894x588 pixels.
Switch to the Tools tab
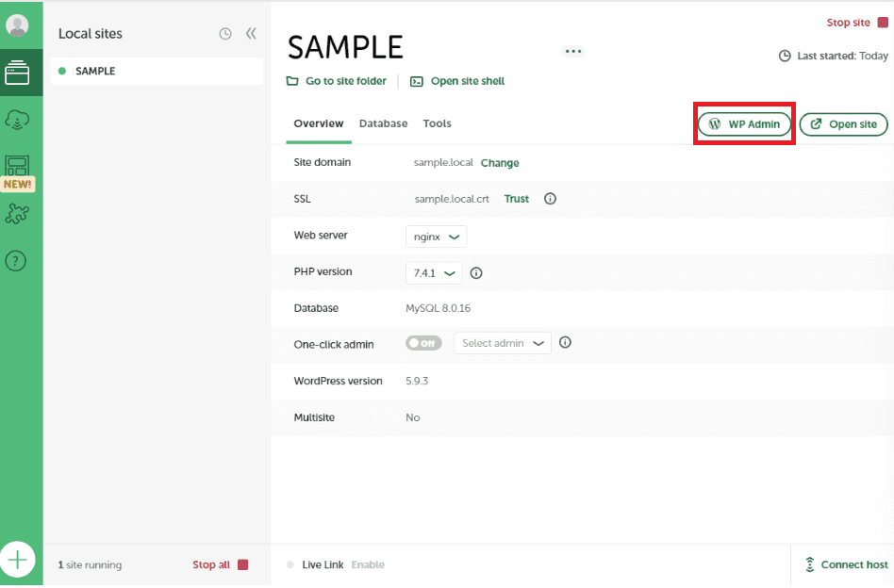click(x=437, y=123)
